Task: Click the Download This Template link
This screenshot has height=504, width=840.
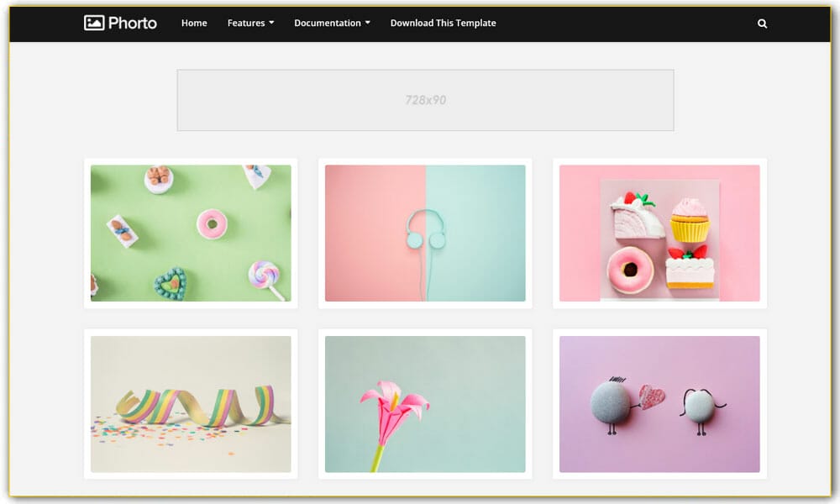Action: 443,23
